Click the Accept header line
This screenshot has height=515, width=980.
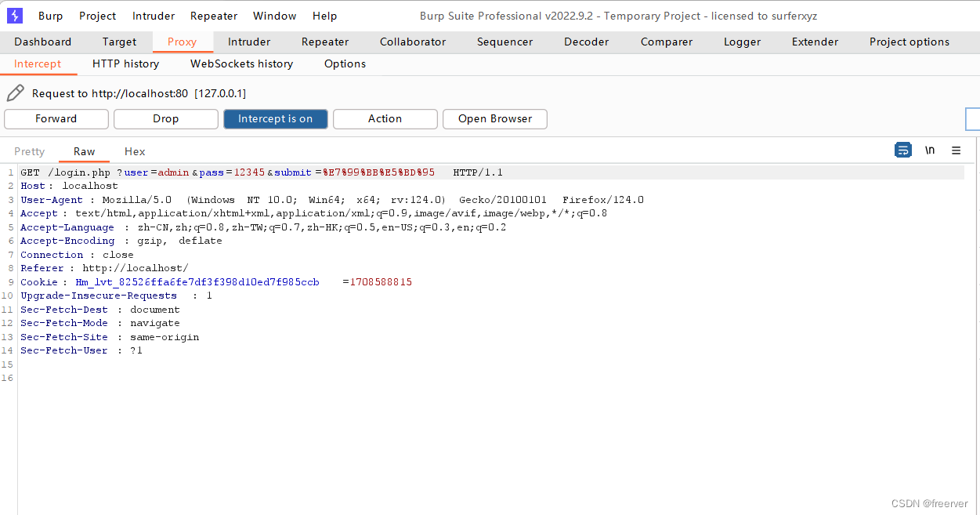pos(313,213)
